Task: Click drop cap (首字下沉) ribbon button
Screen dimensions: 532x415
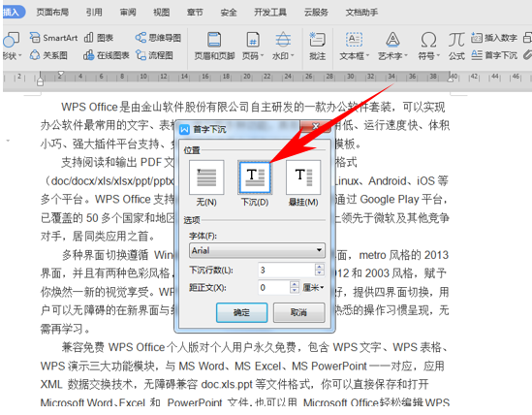Action: 494,55
